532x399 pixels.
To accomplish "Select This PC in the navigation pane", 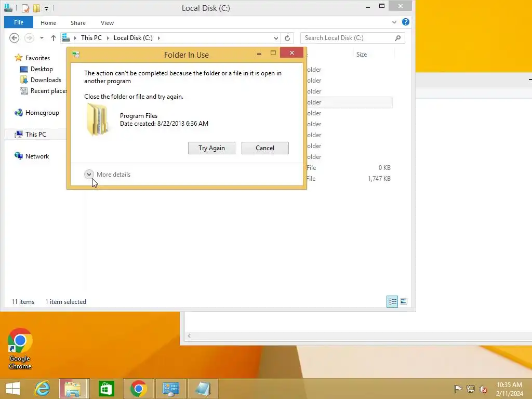I will 35,135.
